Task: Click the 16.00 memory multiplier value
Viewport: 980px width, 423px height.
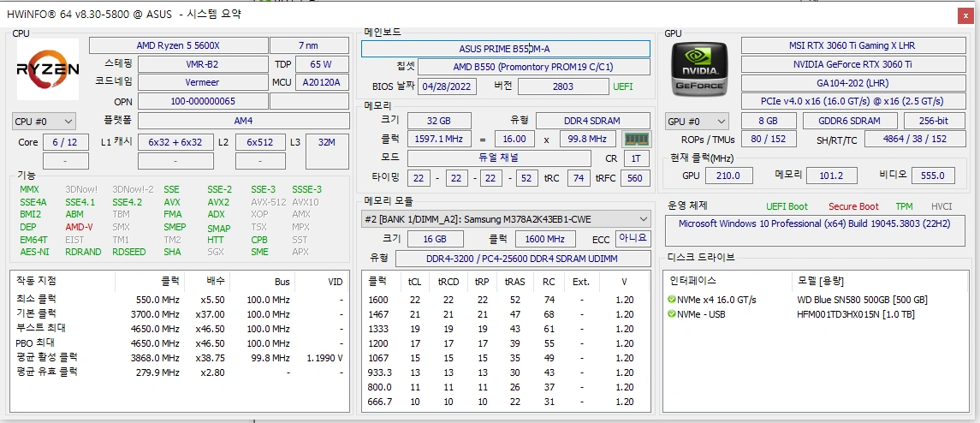Action: pos(514,139)
